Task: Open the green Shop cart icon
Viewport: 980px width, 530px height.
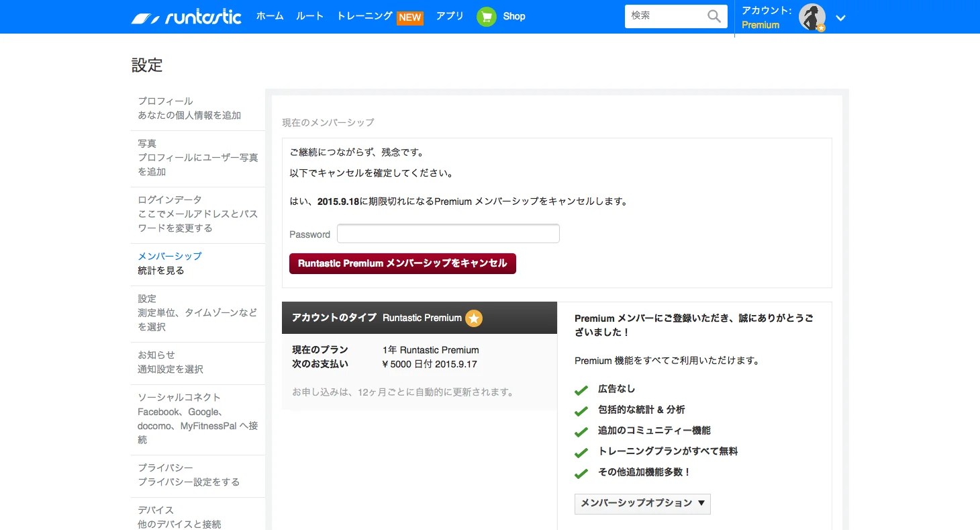Action: (x=487, y=17)
